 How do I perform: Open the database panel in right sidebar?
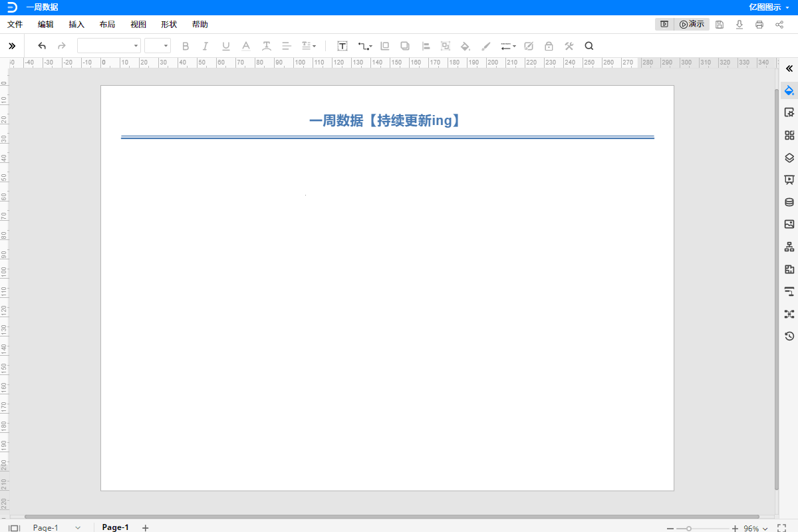pyautogui.click(x=789, y=202)
